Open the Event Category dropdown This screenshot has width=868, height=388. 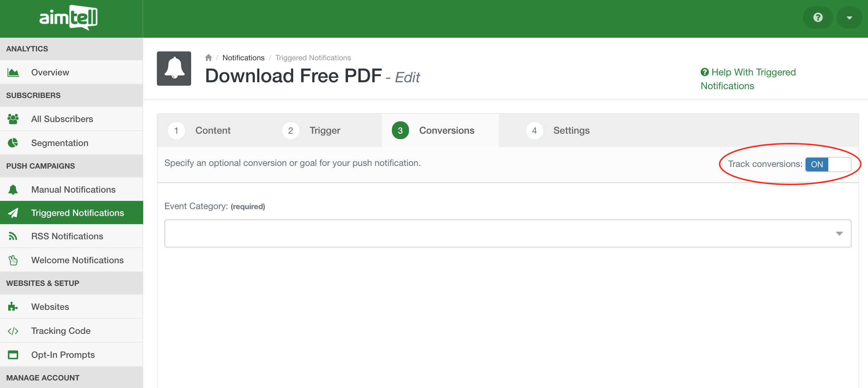pos(508,233)
